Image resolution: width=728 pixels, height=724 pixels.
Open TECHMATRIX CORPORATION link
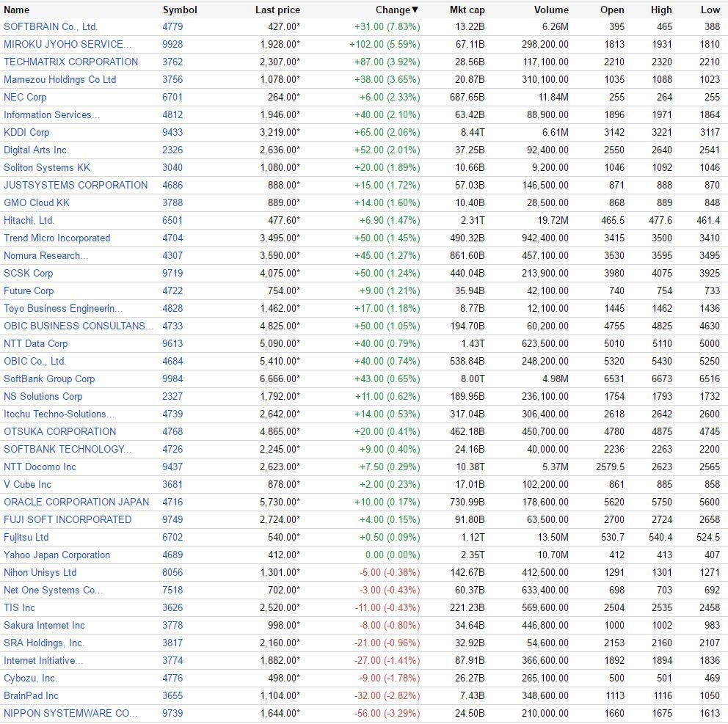click(71, 62)
